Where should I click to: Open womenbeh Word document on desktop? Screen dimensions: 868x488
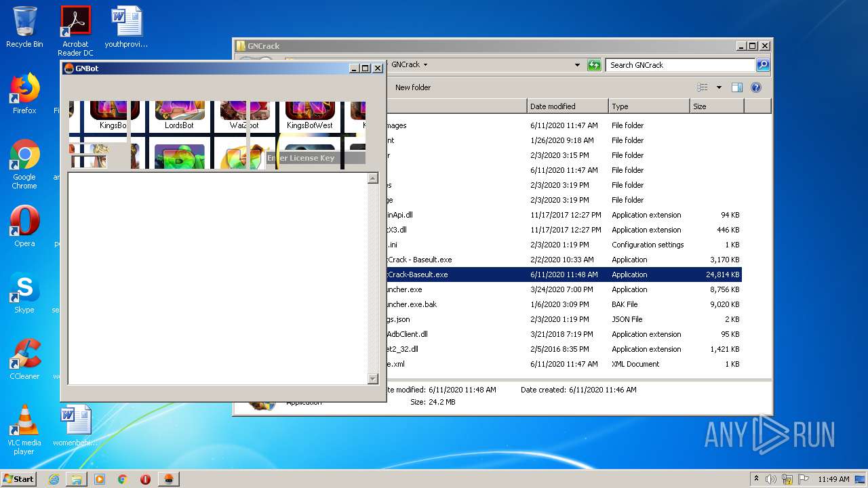[x=75, y=426]
